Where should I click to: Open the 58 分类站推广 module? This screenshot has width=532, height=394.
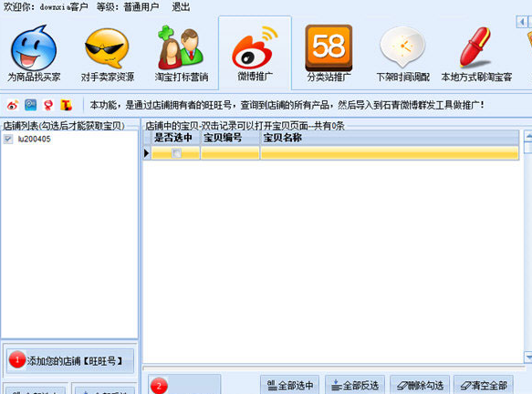tap(329, 54)
